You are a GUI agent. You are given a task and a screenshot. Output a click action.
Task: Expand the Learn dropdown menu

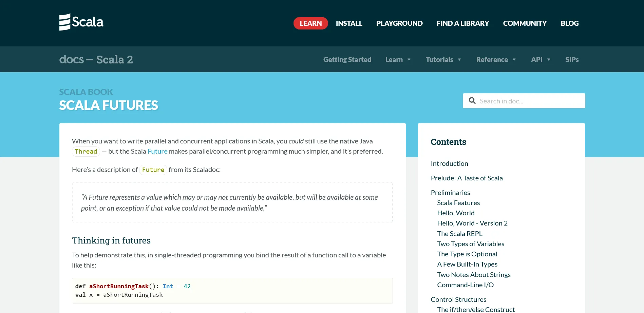398,60
